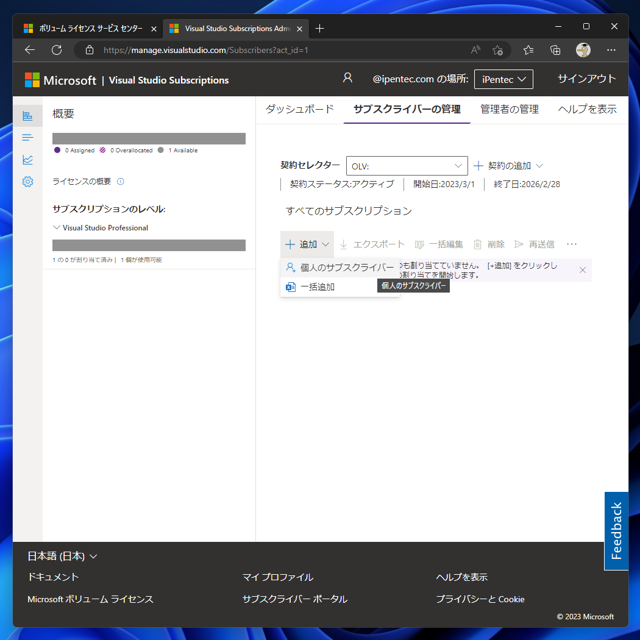Click the ライセンスの概要 label
The image size is (640, 640).
[82, 181]
